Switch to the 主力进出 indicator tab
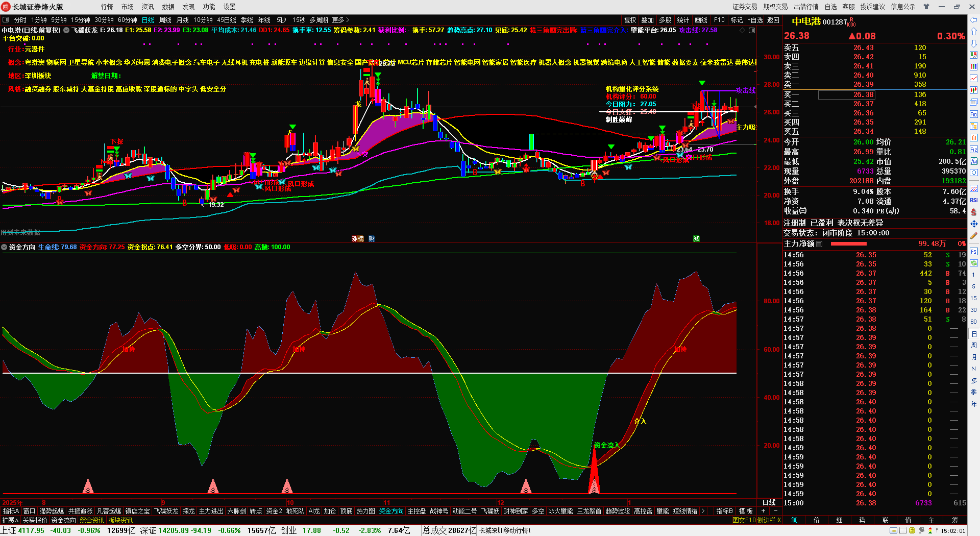 (x=211, y=511)
